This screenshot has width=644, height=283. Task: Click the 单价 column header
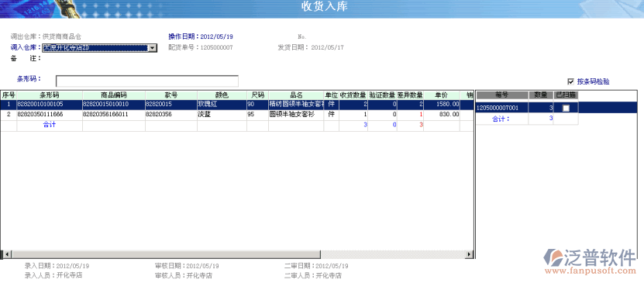442,95
